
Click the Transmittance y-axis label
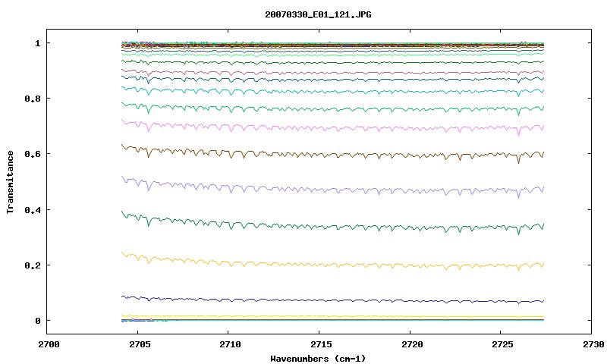pyautogui.click(x=10, y=182)
